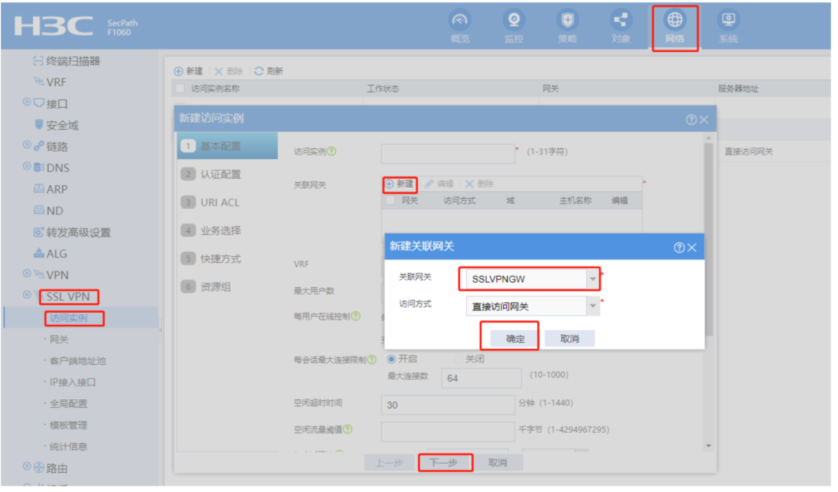This screenshot has height=492, width=838.
Task: Open help icon in 新建关联网关 dialog title
Action: click(679, 247)
